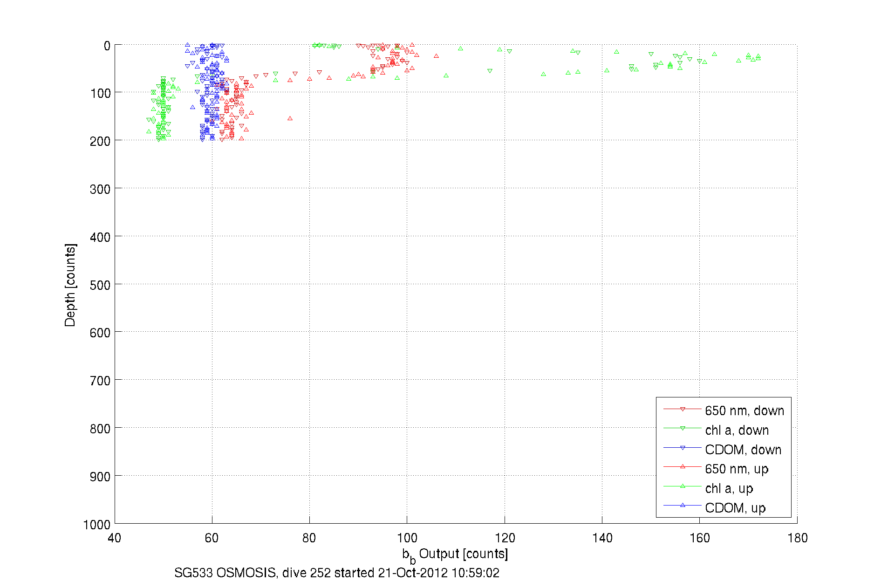Screen dimensions: 881x588
Task: Click red up-triangle marker in legend
Action: pos(683,466)
